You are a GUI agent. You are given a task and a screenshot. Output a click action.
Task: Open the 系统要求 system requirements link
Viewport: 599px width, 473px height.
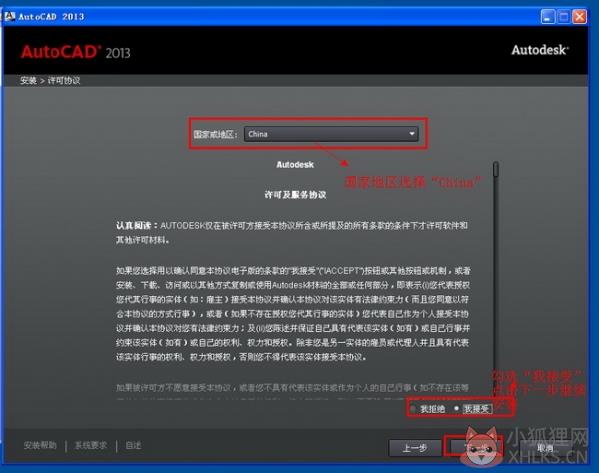click(x=91, y=445)
